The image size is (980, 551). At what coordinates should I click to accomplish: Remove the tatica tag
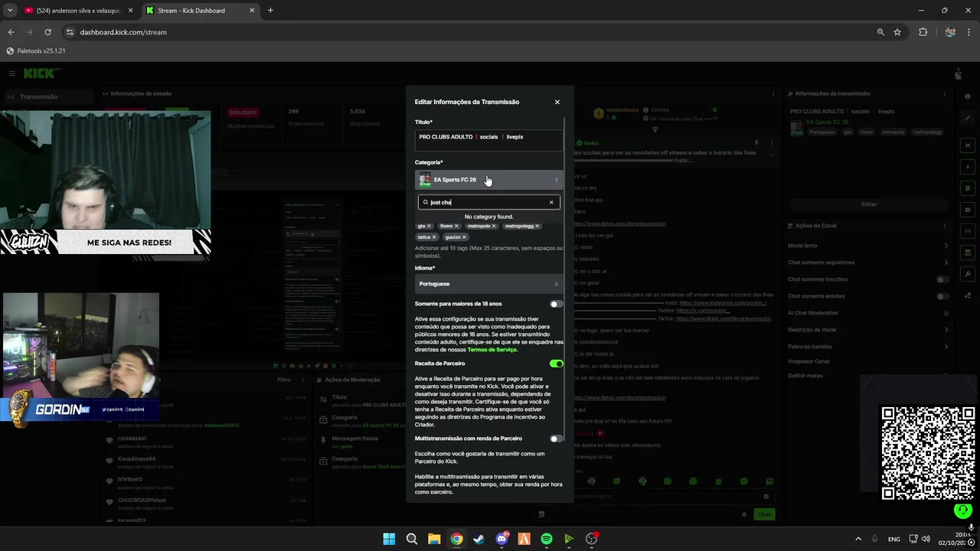pos(434,237)
